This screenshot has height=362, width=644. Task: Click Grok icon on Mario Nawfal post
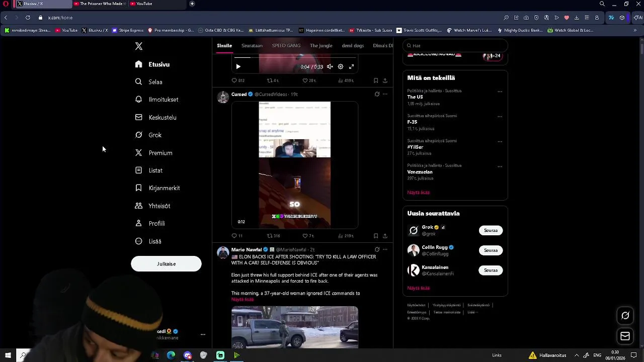tap(377, 249)
